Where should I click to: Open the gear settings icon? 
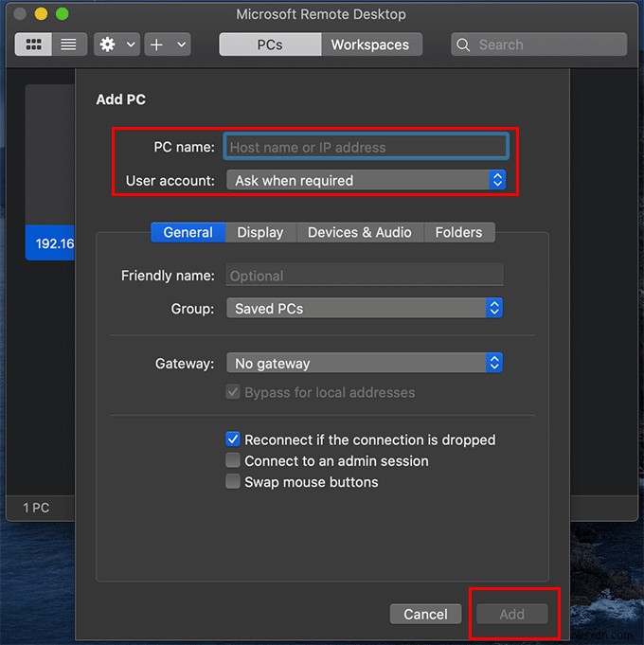108,45
